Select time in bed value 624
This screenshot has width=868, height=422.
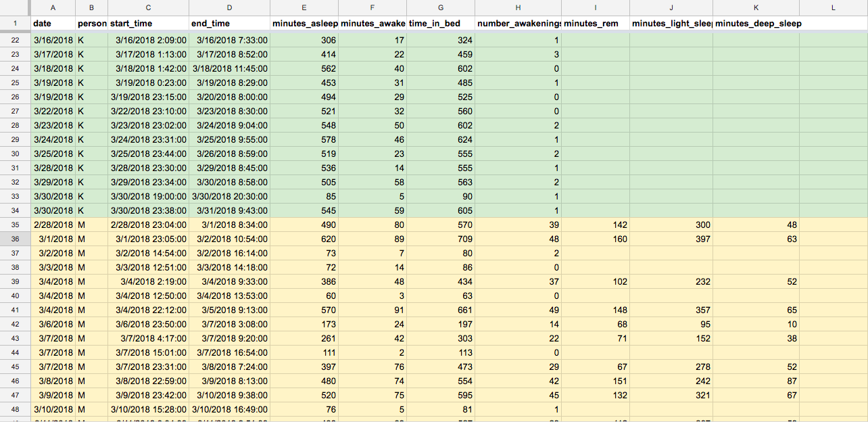click(441, 139)
